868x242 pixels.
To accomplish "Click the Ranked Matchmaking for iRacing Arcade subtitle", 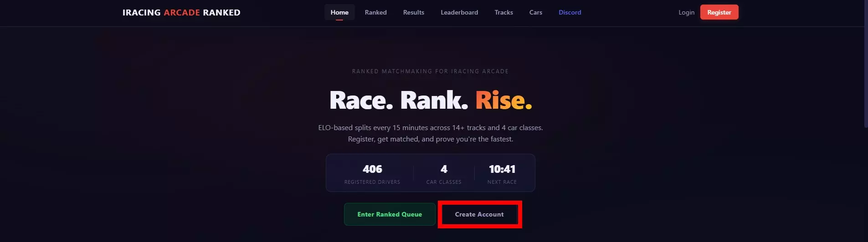I will (430, 71).
